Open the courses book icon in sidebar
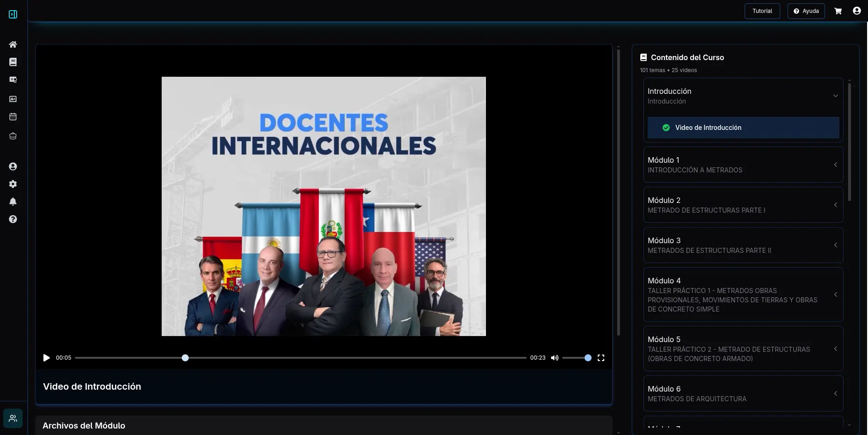Screen dimensions: 868x435 point(13,62)
